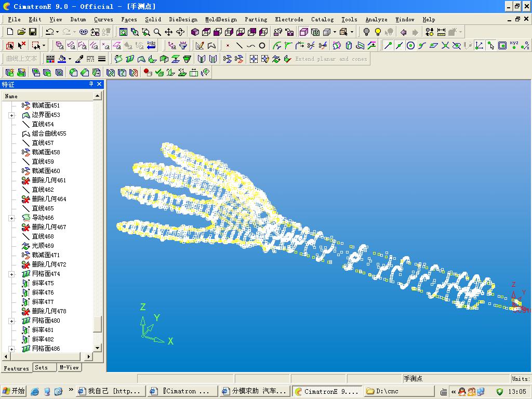Select the magnifier Zoom tool

[157, 32]
